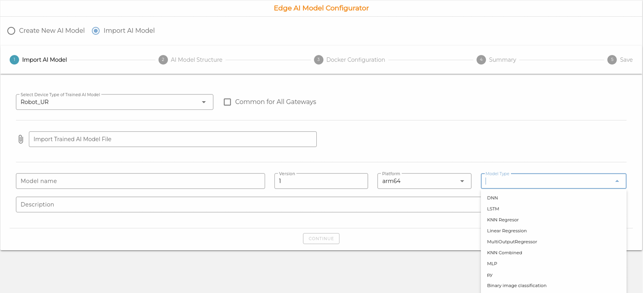This screenshot has width=644, height=293.
Task: Click the Version input field
Action: coord(321,181)
